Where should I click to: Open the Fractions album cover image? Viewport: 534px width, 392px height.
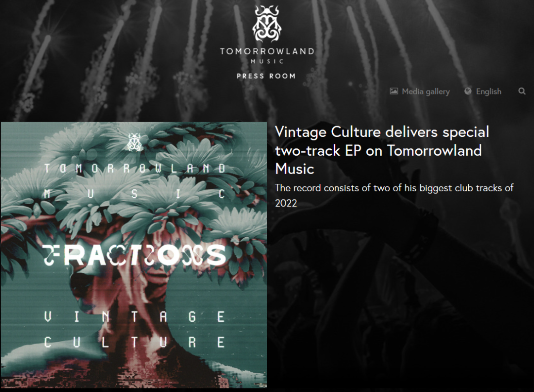[x=134, y=255]
